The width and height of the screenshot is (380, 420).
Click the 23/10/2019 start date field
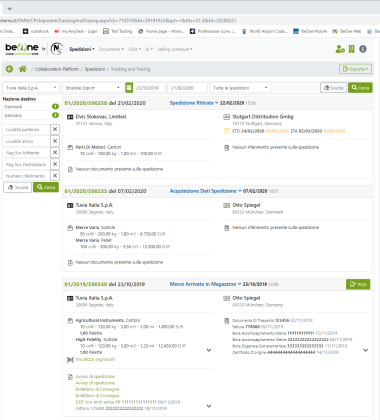[149, 88]
